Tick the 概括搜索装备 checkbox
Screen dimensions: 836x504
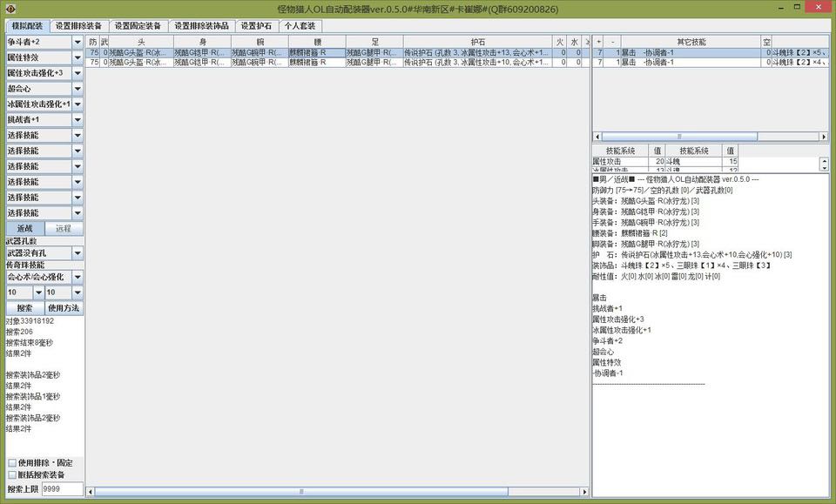(11, 474)
